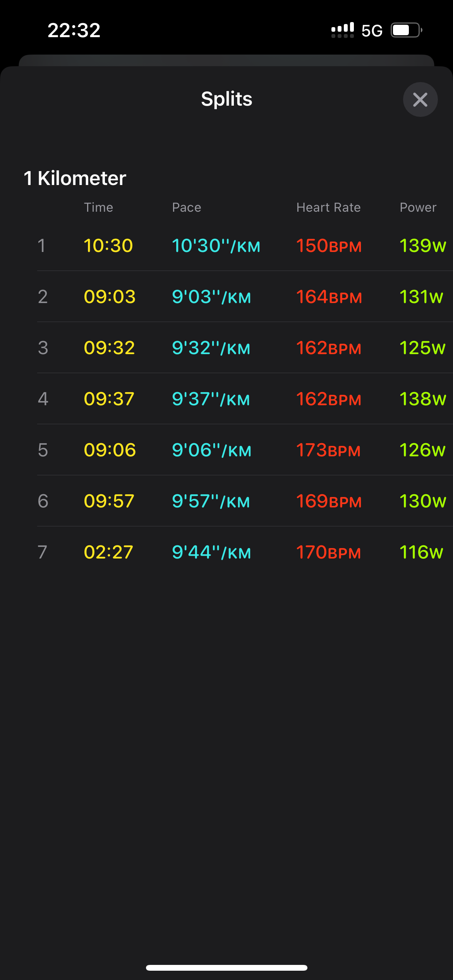Tap the Pace column header
Screen dimensions: 453x980
point(187,207)
